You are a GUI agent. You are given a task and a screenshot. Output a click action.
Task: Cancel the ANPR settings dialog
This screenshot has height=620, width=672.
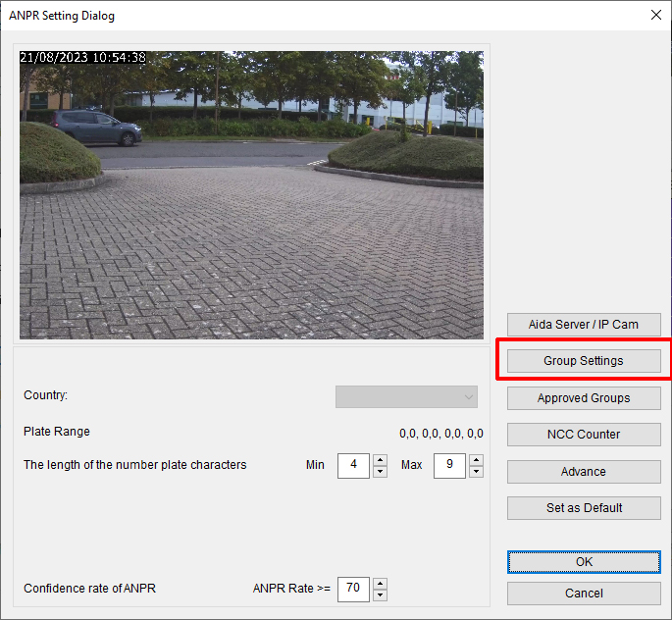click(x=584, y=594)
